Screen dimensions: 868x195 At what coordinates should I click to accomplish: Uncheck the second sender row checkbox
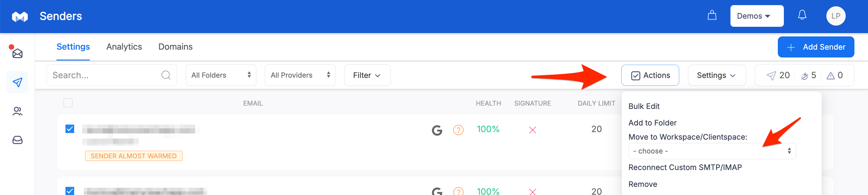point(70,190)
